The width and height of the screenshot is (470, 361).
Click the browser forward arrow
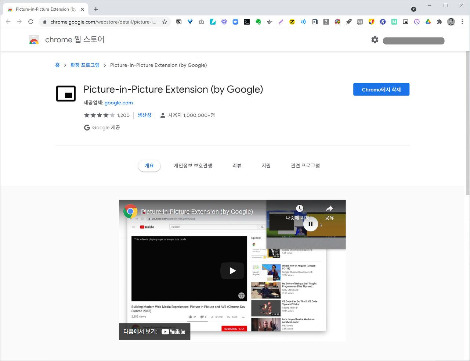[x=19, y=22]
